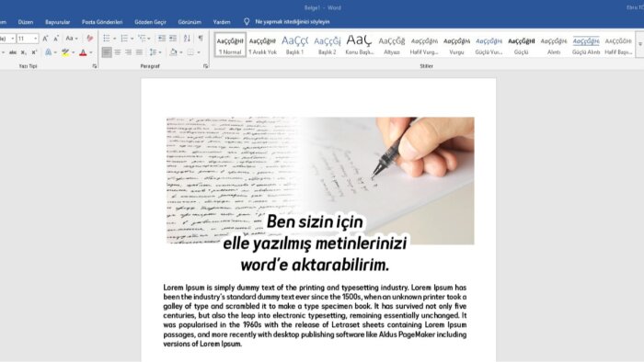Apply strikethrough formatting (abc icon)
Image resolution: width=644 pixels, height=362 pixels.
click(x=13, y=52)
